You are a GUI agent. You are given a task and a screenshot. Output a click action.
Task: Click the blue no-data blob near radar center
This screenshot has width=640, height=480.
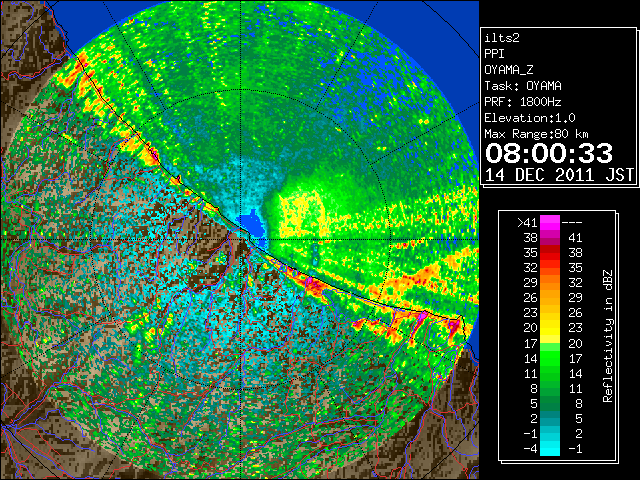[253, 224]
